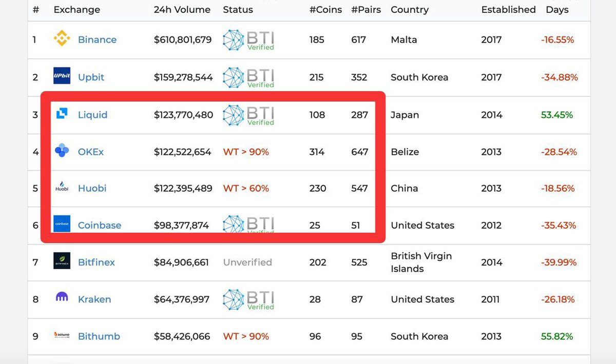Open the Bithumb exchange link
Screen dimensions: 616x364
click(99, 336)
